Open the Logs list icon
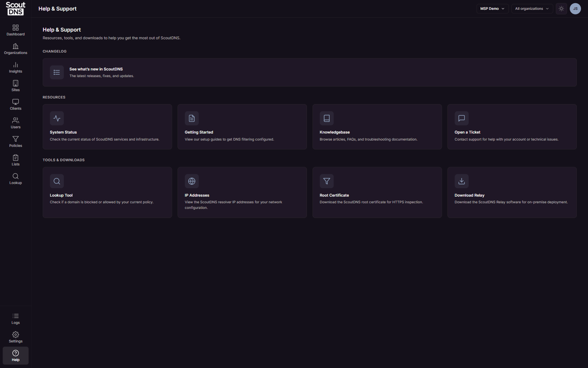Screen dimensions: 588x368 point(15,316)
